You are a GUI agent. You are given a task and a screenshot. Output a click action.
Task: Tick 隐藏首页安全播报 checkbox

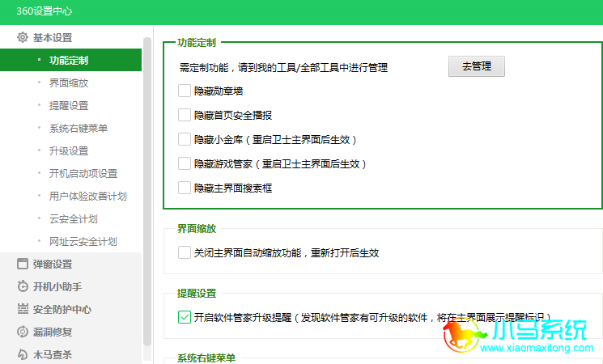(x=185, y=115)
